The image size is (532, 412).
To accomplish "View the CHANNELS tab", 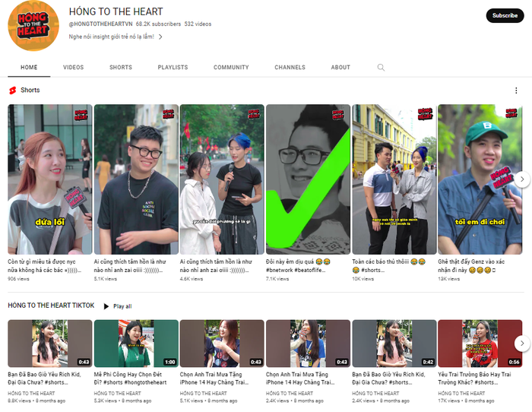I will (290, 67).
